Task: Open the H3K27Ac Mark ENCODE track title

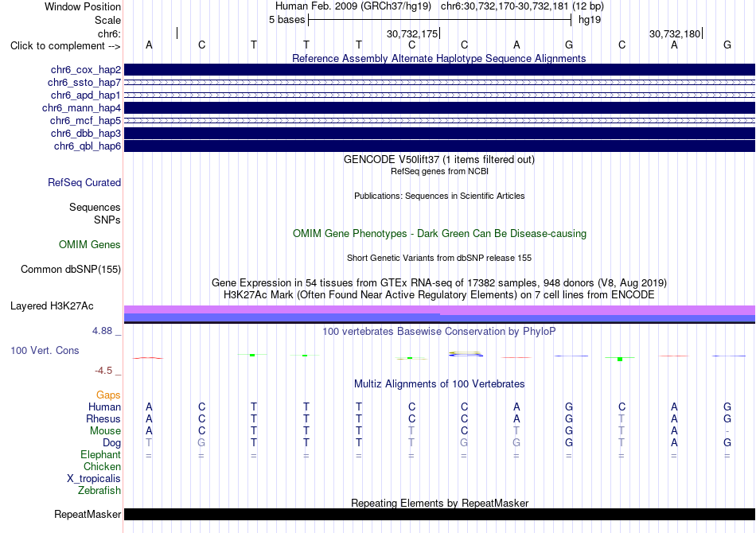Action: tap(439, 294)
